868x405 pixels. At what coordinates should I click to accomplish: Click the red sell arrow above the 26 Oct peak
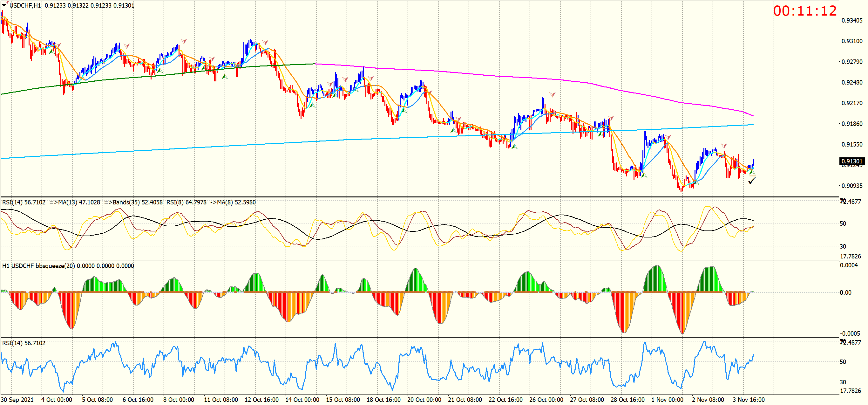coord(552,95)
